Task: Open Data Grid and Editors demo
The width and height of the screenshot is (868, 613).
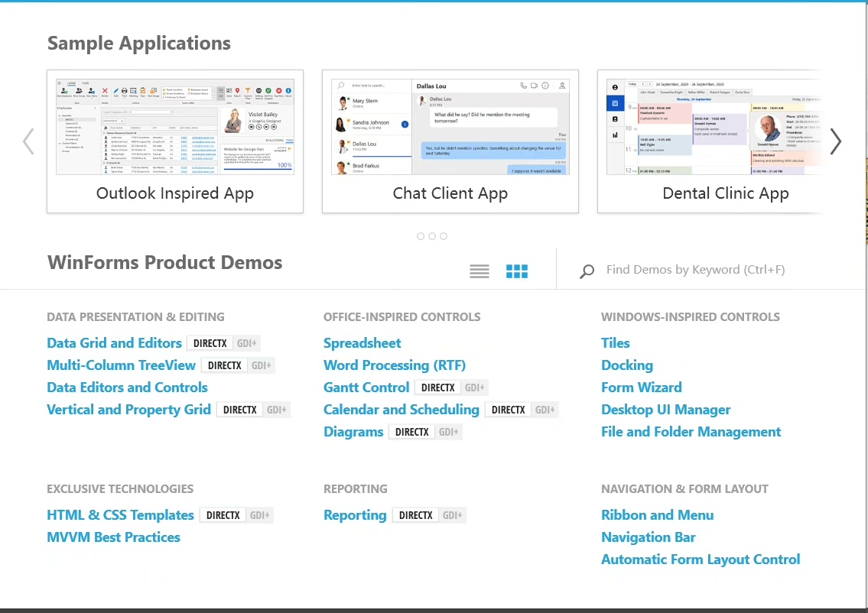Action: [114, 343]
